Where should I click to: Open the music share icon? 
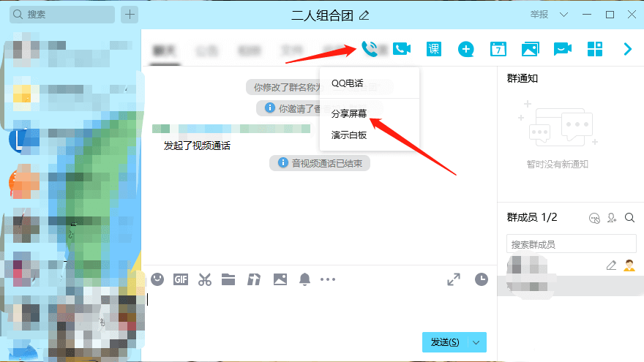point(254,279)
